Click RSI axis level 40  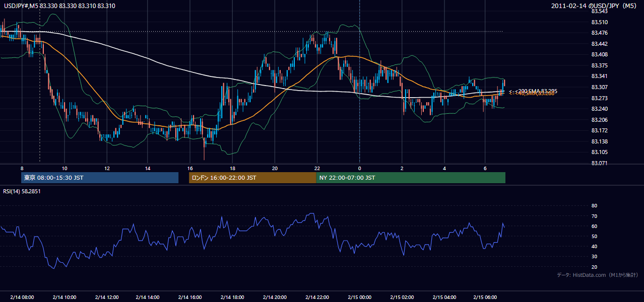pos(594,246)
